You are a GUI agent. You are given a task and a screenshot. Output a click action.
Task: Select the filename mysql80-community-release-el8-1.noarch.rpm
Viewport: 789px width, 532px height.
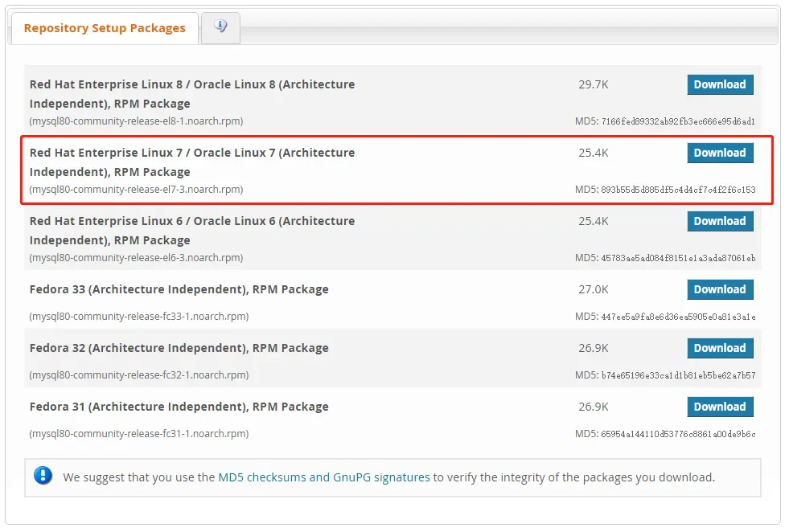coord(137,121)
